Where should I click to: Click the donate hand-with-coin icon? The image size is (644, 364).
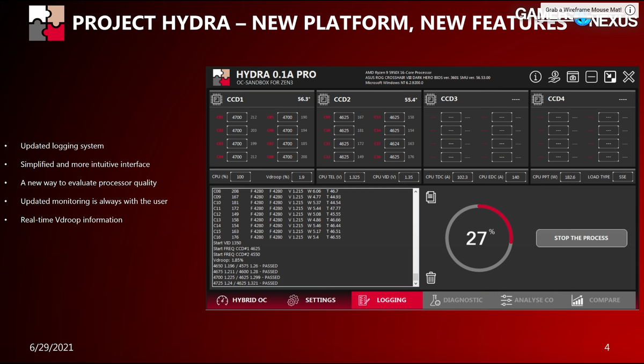[554, 77]
